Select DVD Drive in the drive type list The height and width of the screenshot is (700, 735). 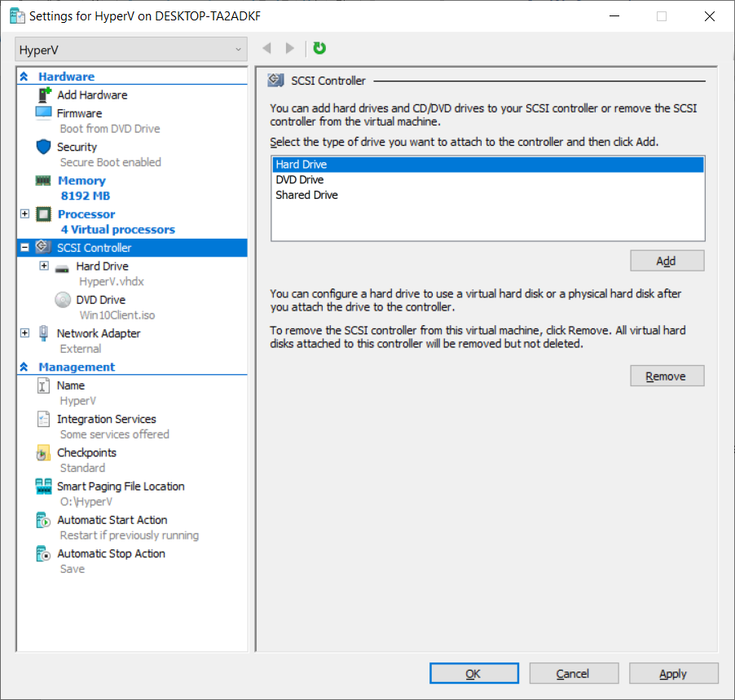pos(300,180)
